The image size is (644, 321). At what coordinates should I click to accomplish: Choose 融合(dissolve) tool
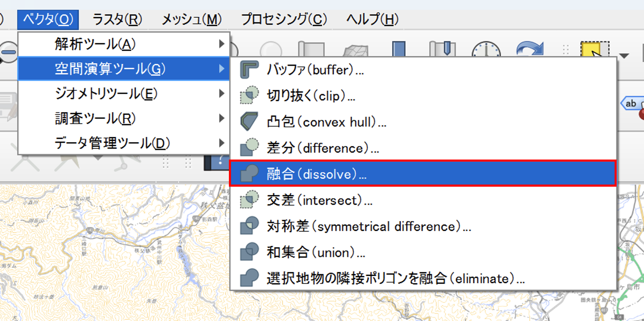(423, 174)
